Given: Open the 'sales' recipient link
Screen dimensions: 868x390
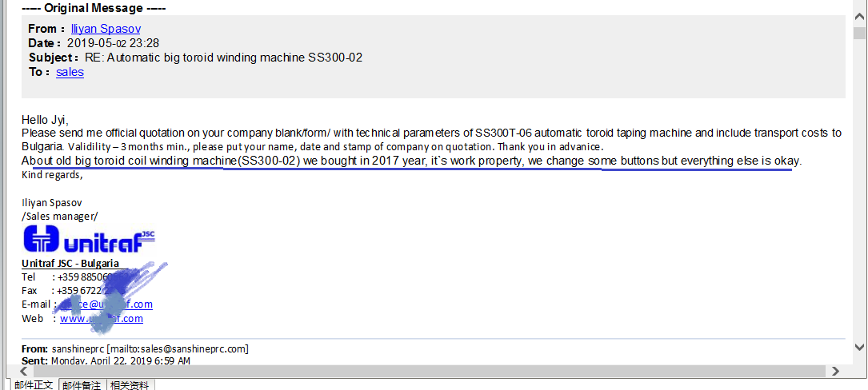Looking at the screenshot, I should [x=70, y=72].
